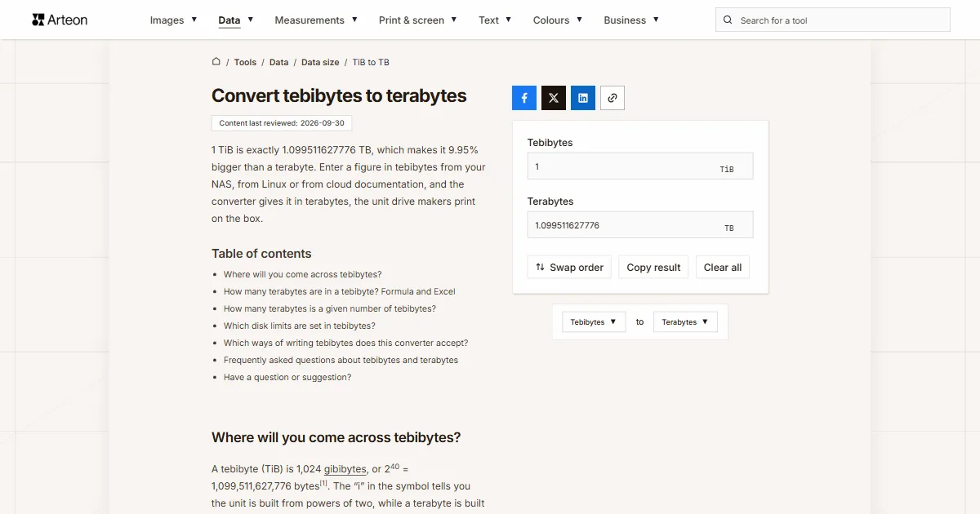Open the Tools breadcrumb link
Screen dimensions: 980x514
[x=245, y=62]
